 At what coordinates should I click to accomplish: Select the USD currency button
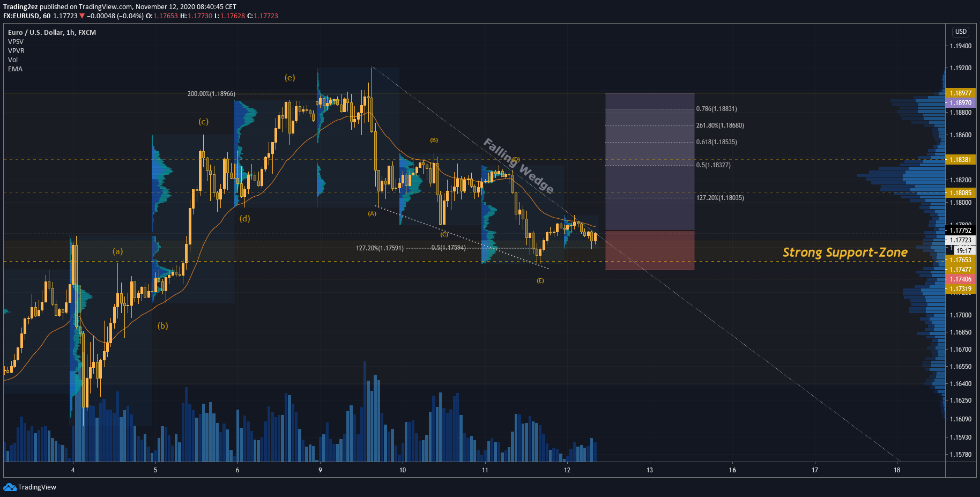pos(961,32)
